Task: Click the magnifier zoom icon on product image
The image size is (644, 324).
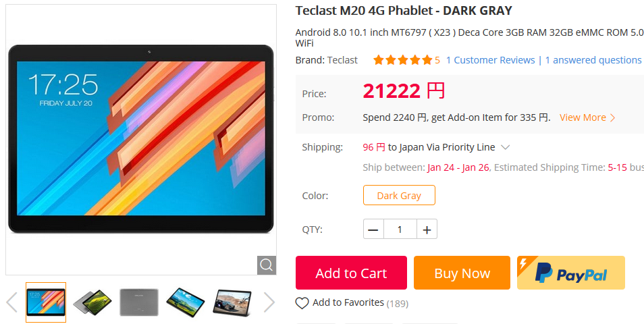Action: coord(267,265)
